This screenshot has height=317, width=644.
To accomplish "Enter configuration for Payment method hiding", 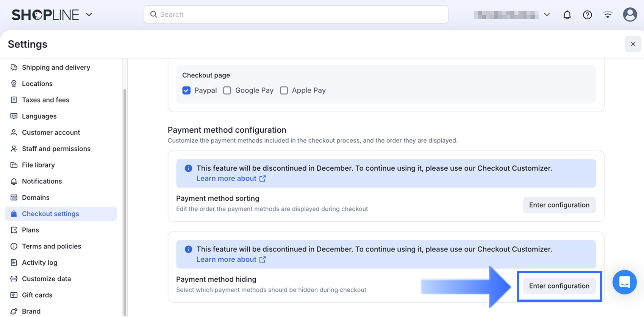I will tap(559, 286).
